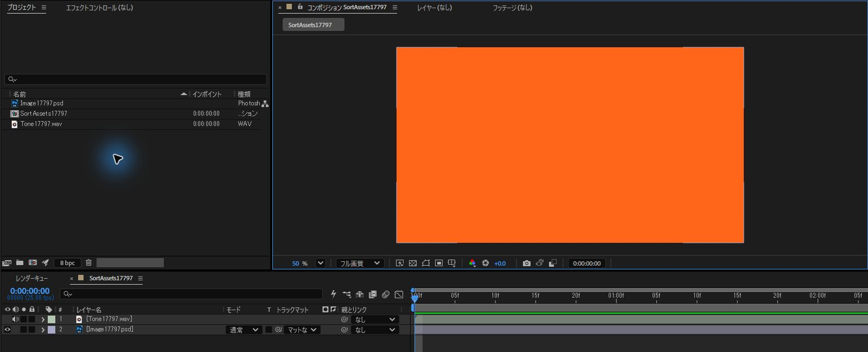Toggle the Shy layers switch in timeline
Image resolution: width=868 pixels, height=352 pixels.
click(x=360, y=294)
